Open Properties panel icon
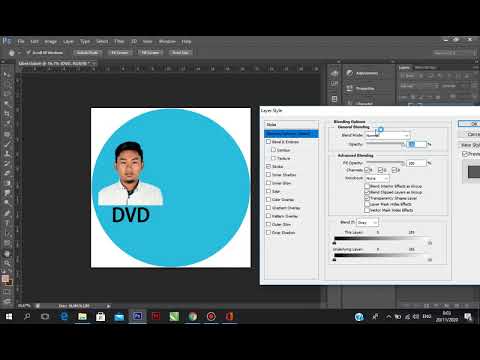Screen dimensions: 480x360 (x=349, y=88)
